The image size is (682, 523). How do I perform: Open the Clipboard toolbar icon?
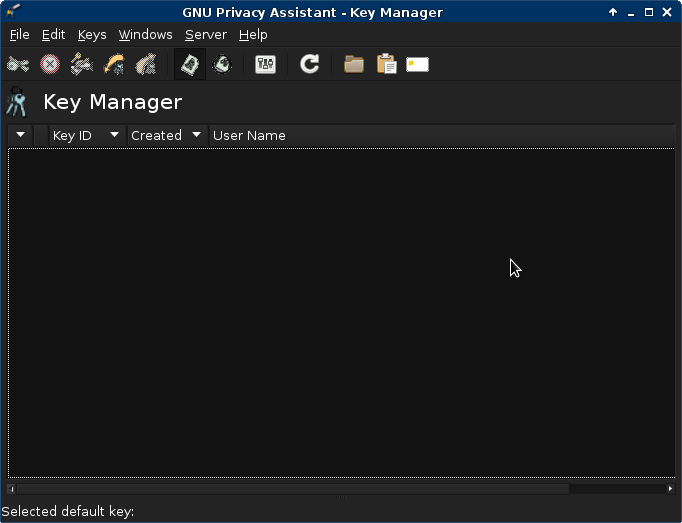click(386, 64)
